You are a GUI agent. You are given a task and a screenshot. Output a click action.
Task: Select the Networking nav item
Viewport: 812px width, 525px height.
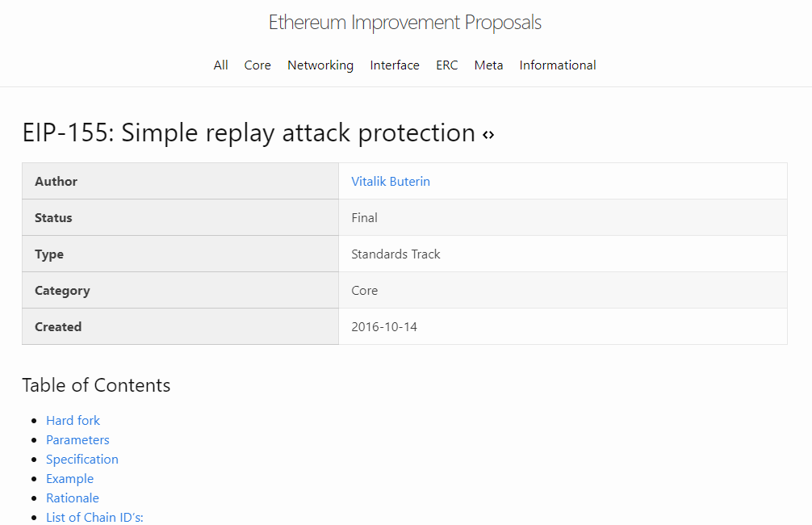click(x=320, y=65)
